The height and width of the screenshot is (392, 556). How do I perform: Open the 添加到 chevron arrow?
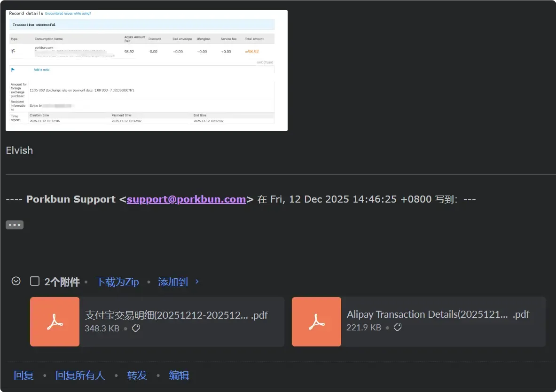click(197, 282)
